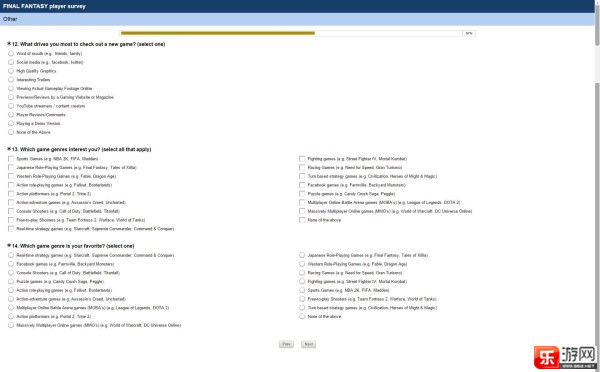Select the 'Word of mouth' radio option
The width and height of the screenshot is (600, 372).
11,53
